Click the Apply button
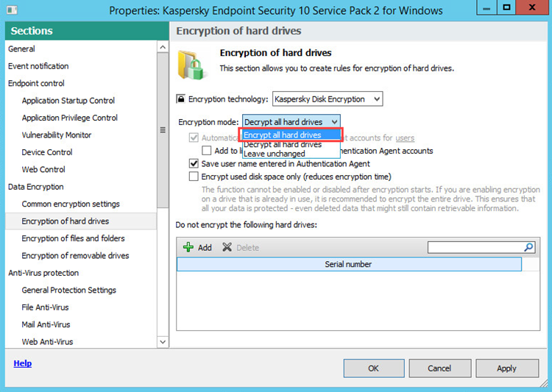This screenshot has height=392, width=552. 507,368
